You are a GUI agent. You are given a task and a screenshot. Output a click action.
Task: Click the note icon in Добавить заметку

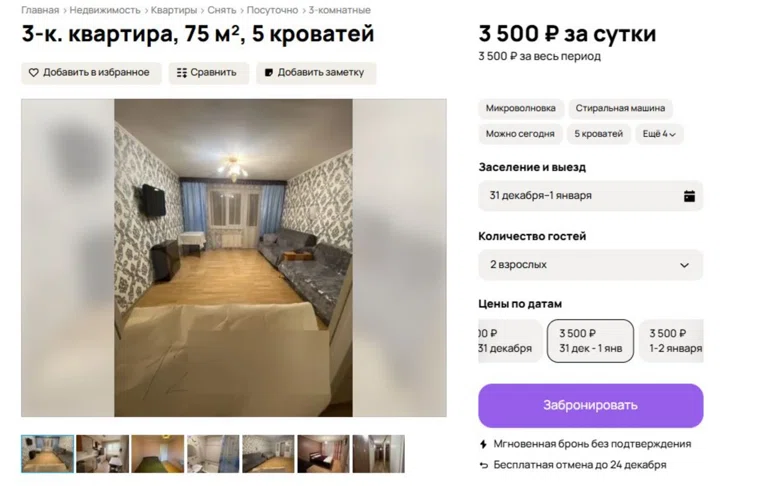point(269,73)
